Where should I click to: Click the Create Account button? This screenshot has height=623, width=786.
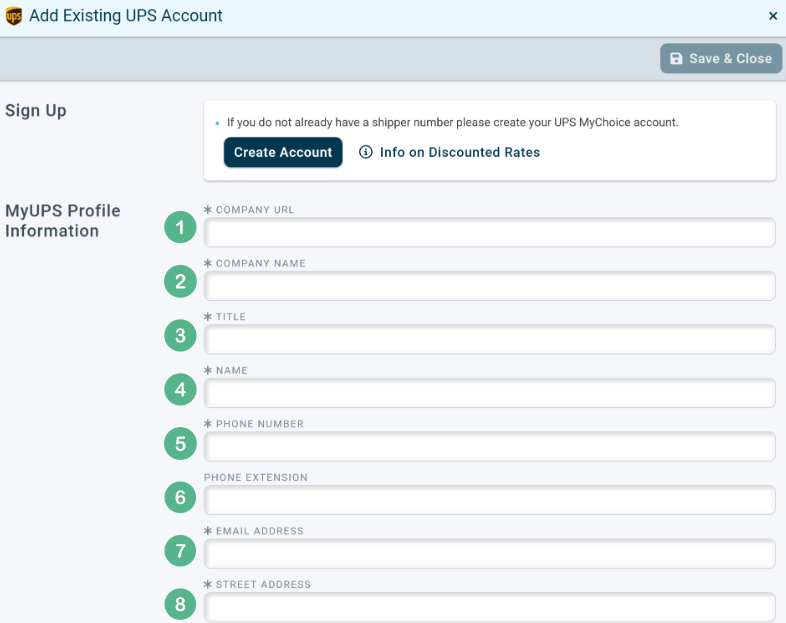click(283, 152)
